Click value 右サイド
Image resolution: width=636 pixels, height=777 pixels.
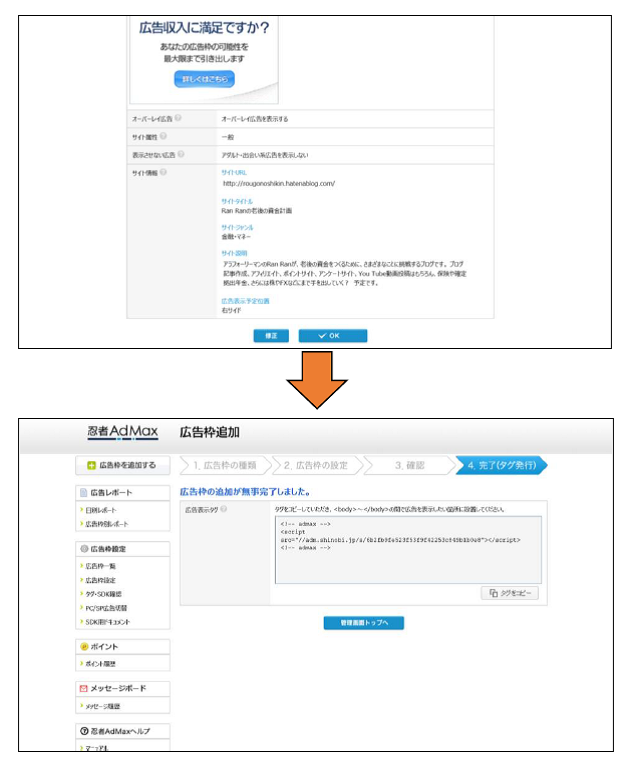(x=231, y=310)
